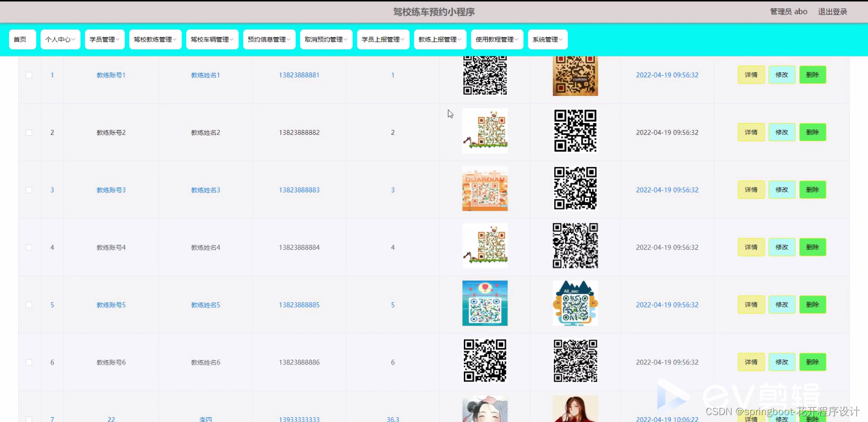Open the first thumbnail in row 4
This screenshot has width=868, height=422.
pos(485,246)
